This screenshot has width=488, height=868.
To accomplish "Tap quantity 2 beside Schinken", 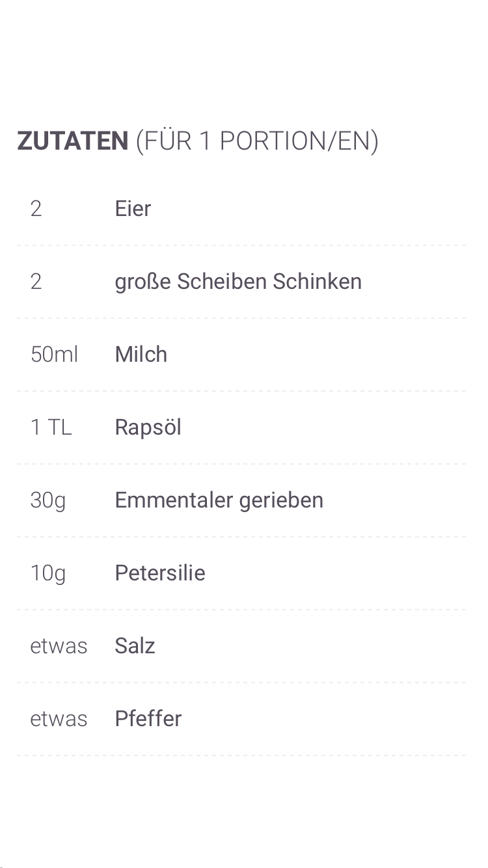I will [x=36, y=282].
